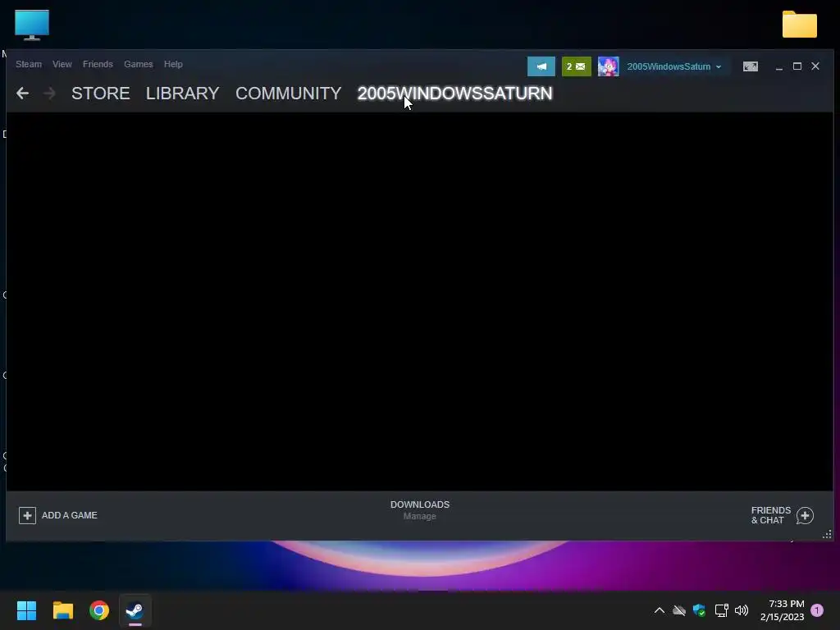Go back with the back arrow

tap(22, 94)
